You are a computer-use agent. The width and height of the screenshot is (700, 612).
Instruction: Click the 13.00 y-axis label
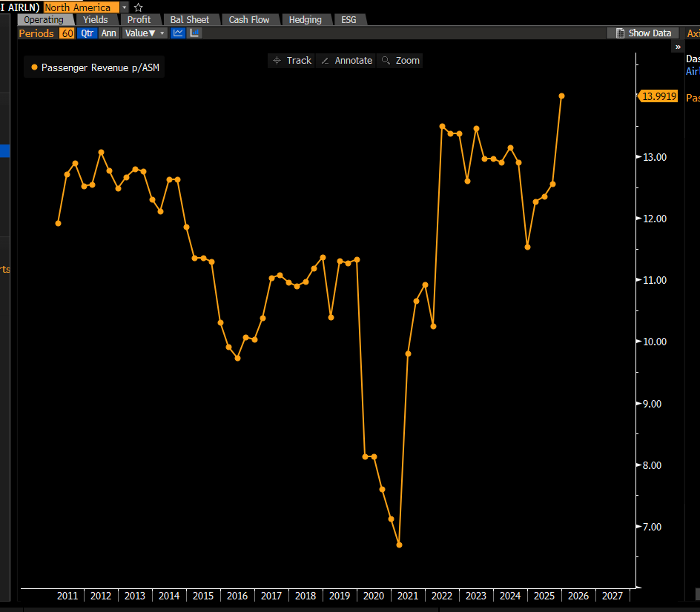pos(655,157)
